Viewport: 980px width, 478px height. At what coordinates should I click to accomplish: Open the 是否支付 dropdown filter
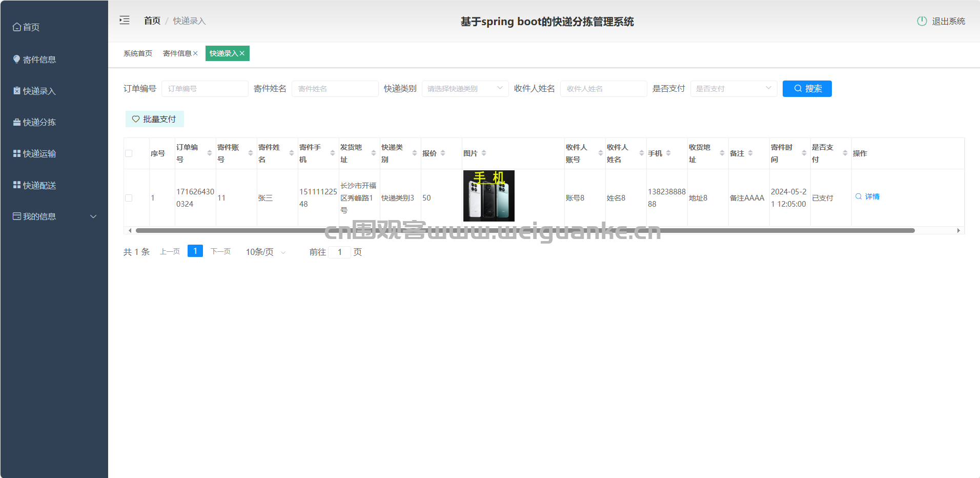(733, 89)
